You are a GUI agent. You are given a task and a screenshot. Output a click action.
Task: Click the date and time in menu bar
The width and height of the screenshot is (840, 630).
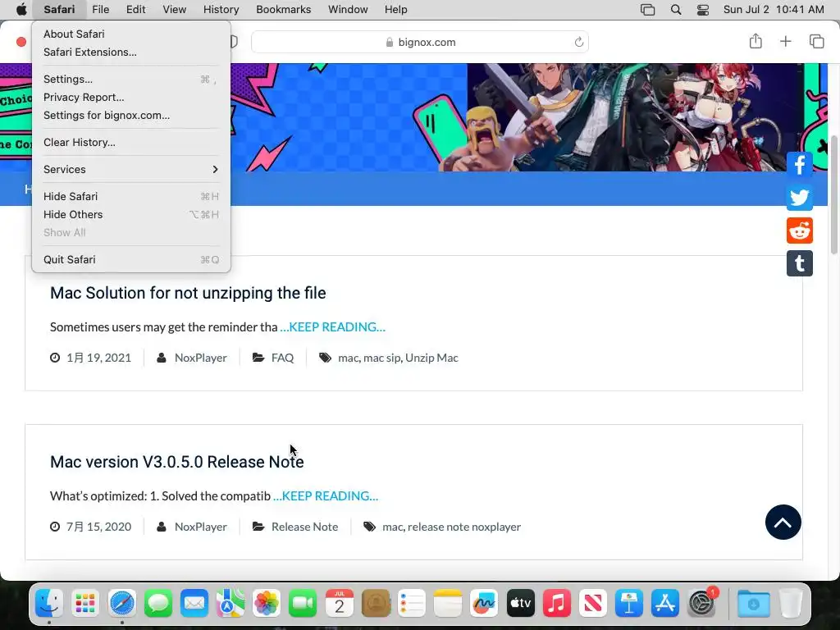tap(774, 10)
